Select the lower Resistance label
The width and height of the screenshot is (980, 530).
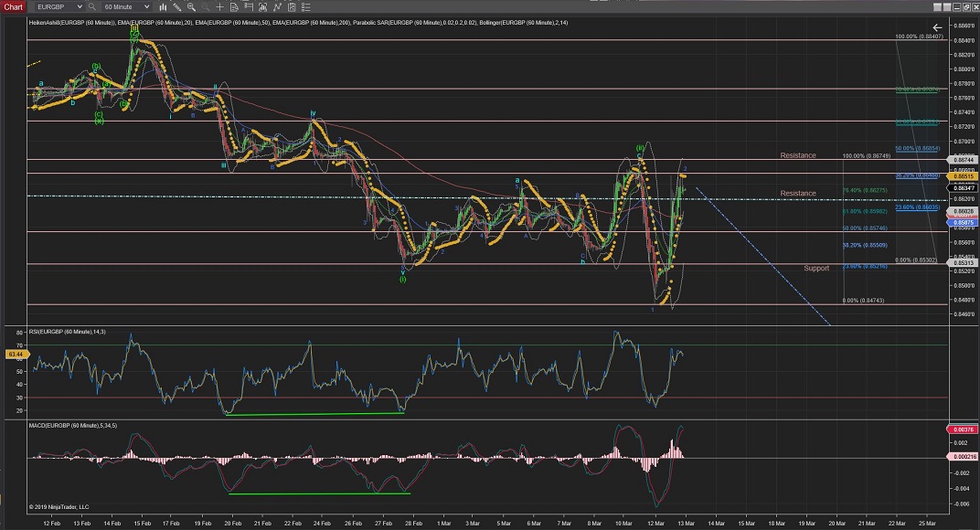797,194
